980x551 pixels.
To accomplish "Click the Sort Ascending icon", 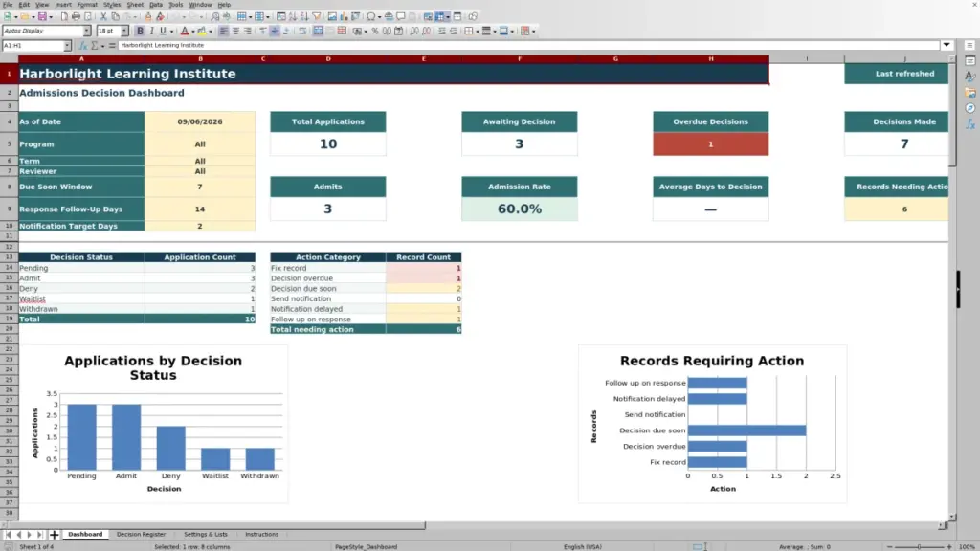I will (x=293, y=16).
